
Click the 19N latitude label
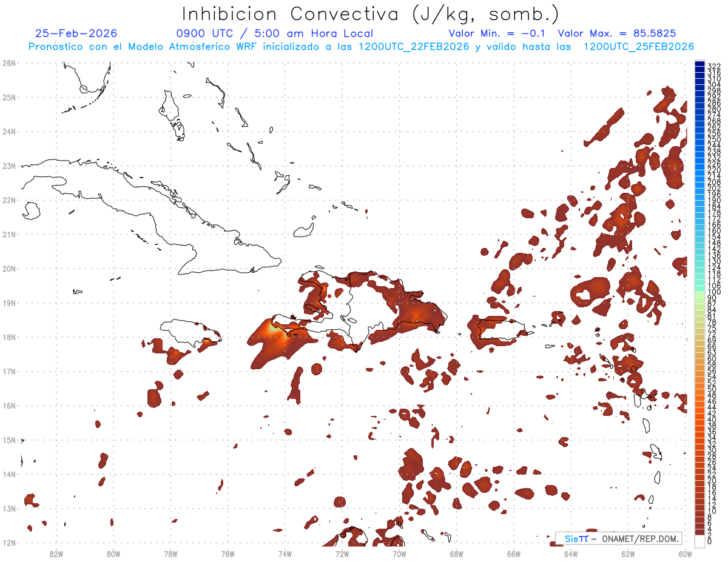click(8, 303)
